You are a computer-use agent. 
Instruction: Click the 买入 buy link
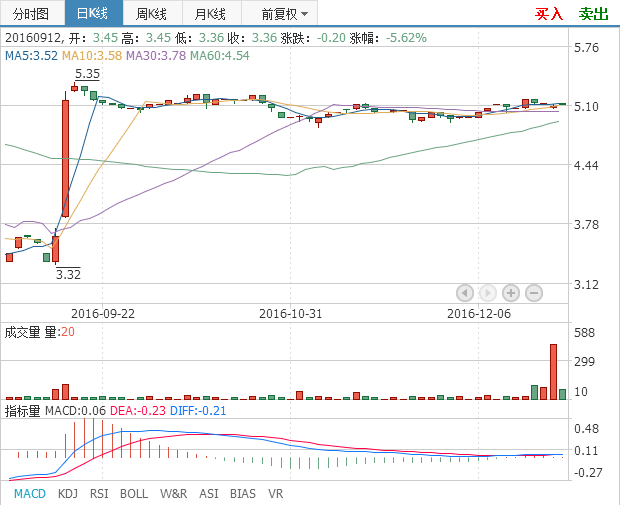(x=549, y=14)
